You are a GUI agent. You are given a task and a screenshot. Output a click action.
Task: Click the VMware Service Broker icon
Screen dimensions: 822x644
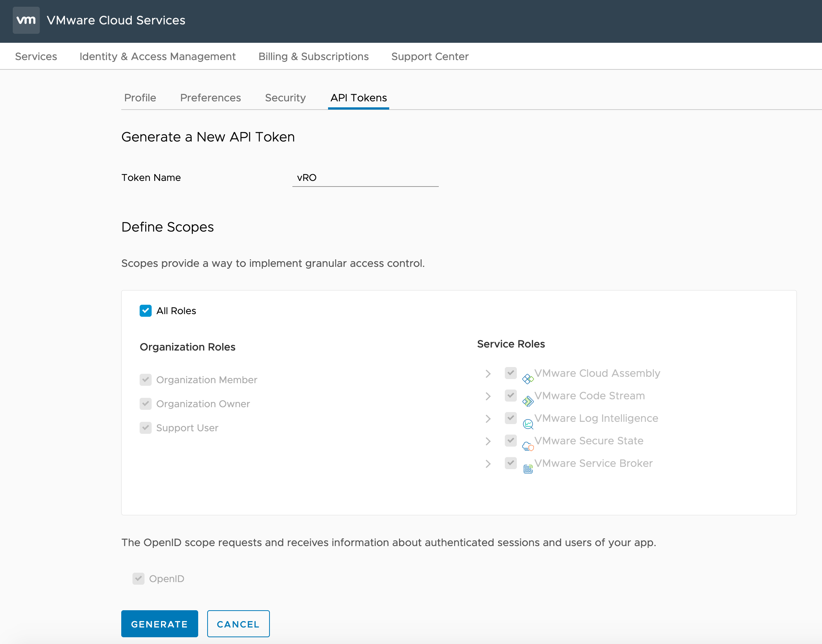pyautogui.click(x=527, y=469)
